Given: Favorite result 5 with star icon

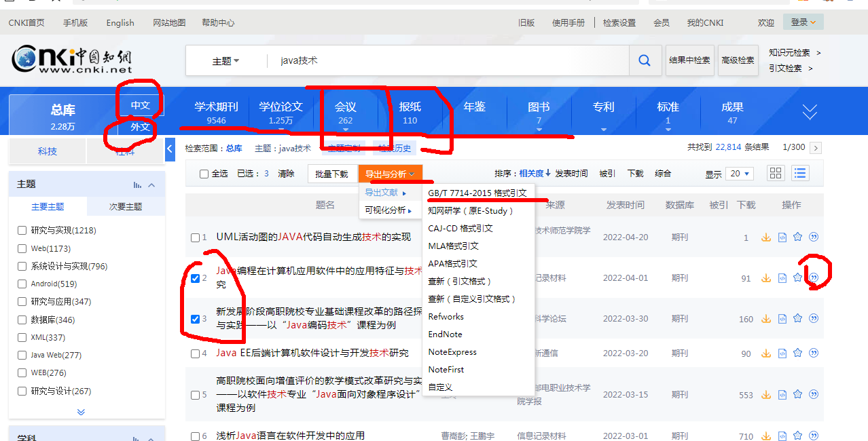Looking at the screenshot, I should tap(798, 394).
